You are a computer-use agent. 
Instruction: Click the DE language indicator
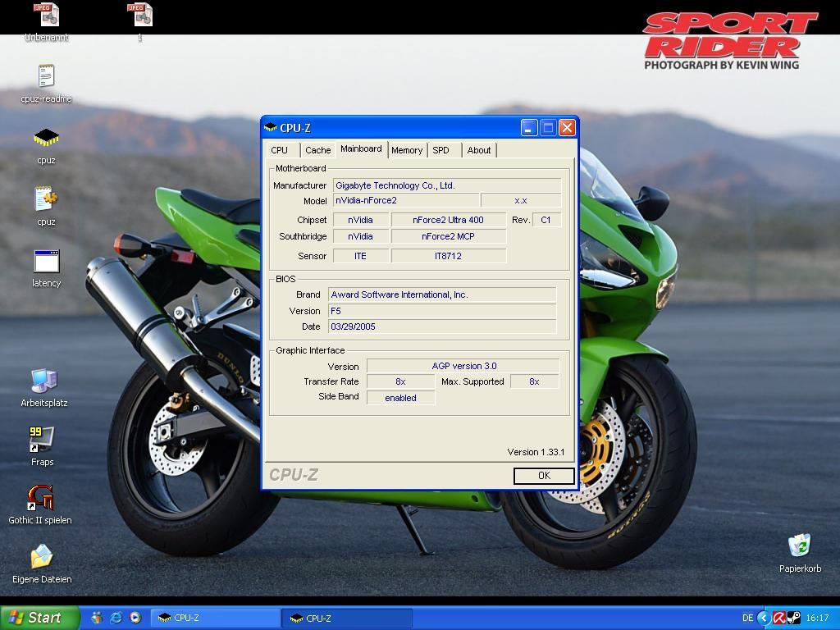(x=748, y=618)
